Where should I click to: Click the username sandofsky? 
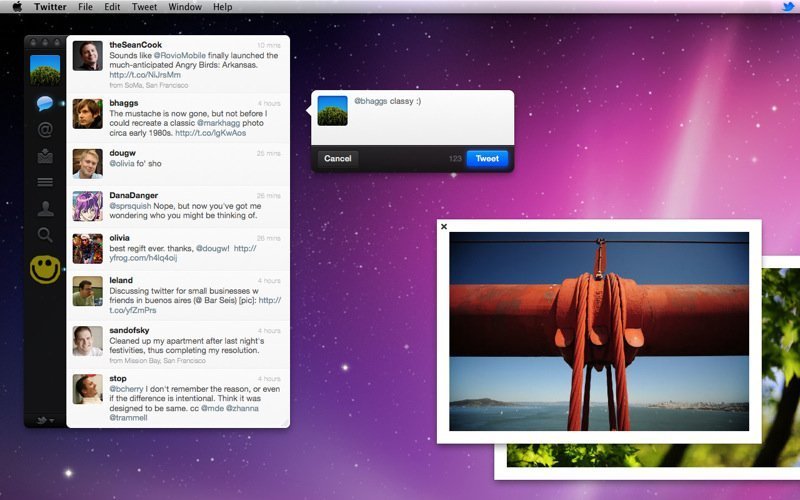click(129, 330)
